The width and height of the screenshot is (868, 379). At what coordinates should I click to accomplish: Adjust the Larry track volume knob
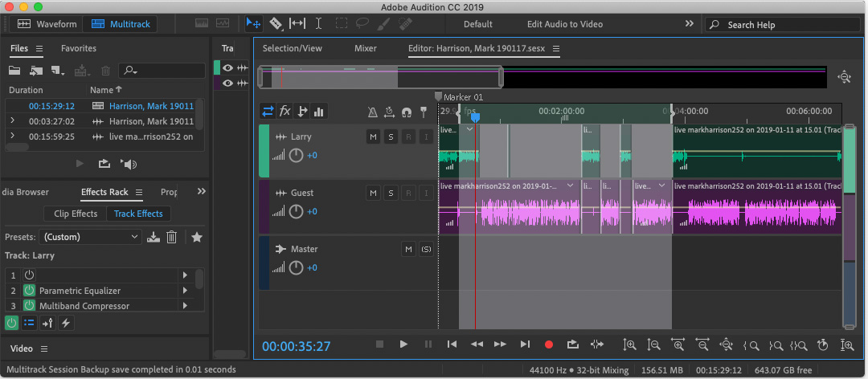[296, 156]
